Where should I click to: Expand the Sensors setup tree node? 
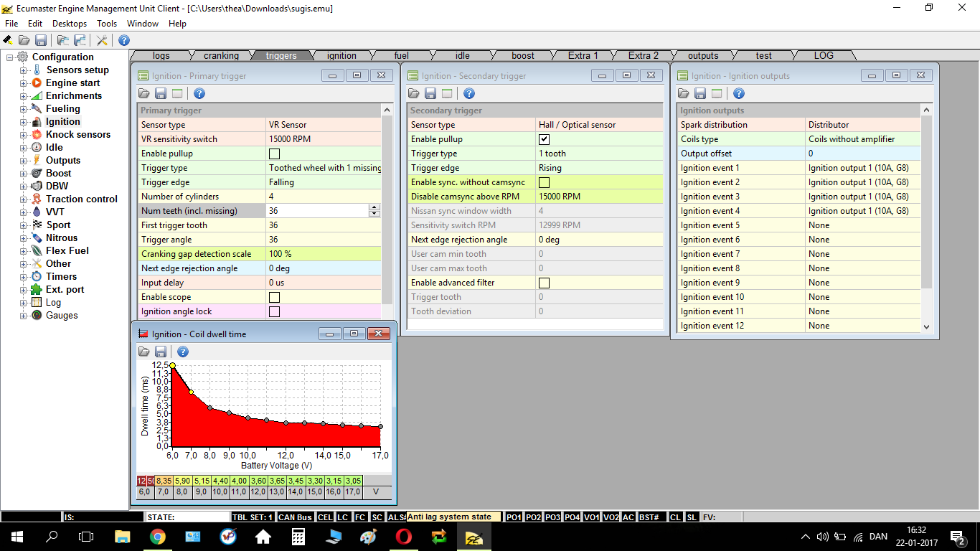[23, 70]
